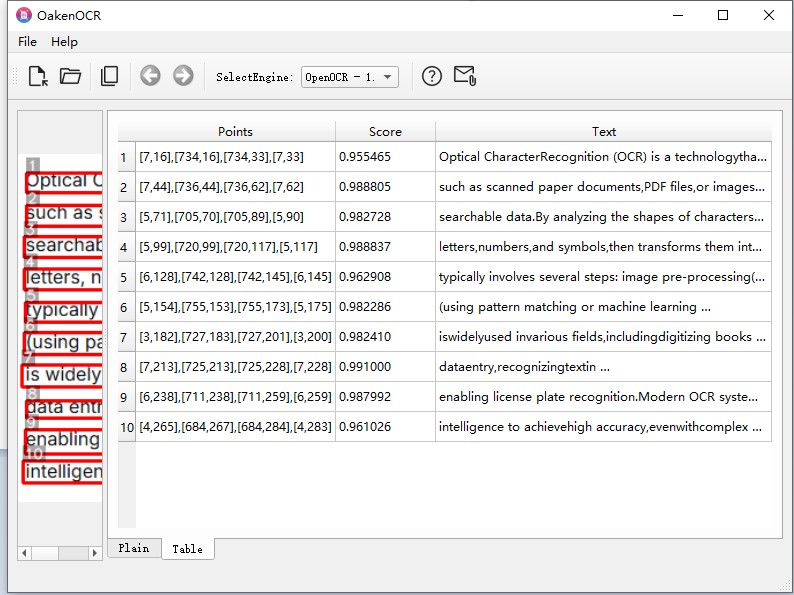This screenshot has width=794, height=595.
Task: Expand the SelectEngine OpenOCR dropdown
Action: point(349,77)
